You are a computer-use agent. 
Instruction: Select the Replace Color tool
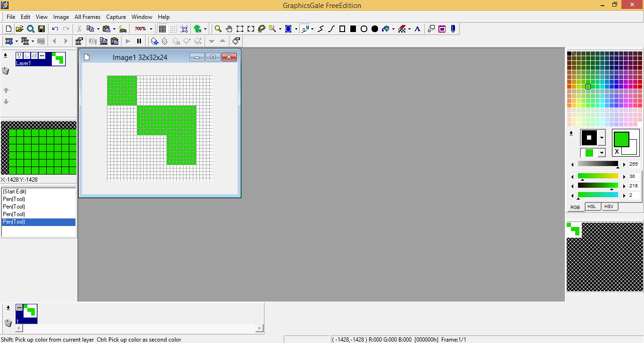click(x=402, y=29)
